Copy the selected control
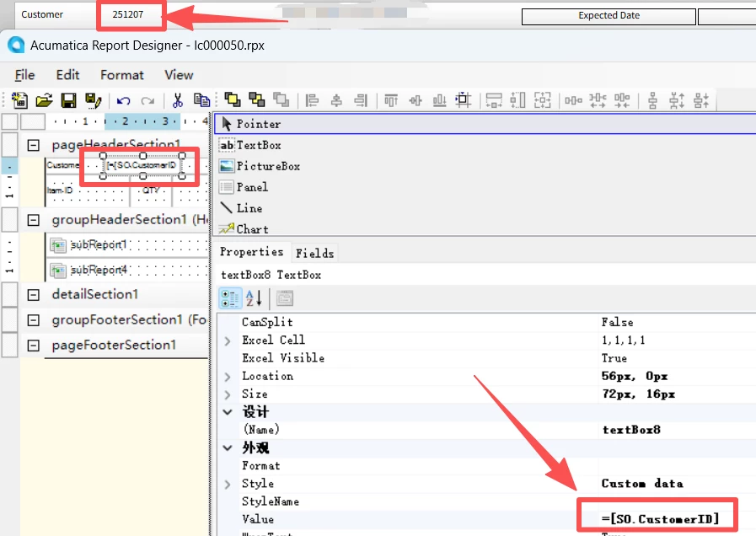The height and width of the screenshot is (536, 756). [x=201, y=100]
